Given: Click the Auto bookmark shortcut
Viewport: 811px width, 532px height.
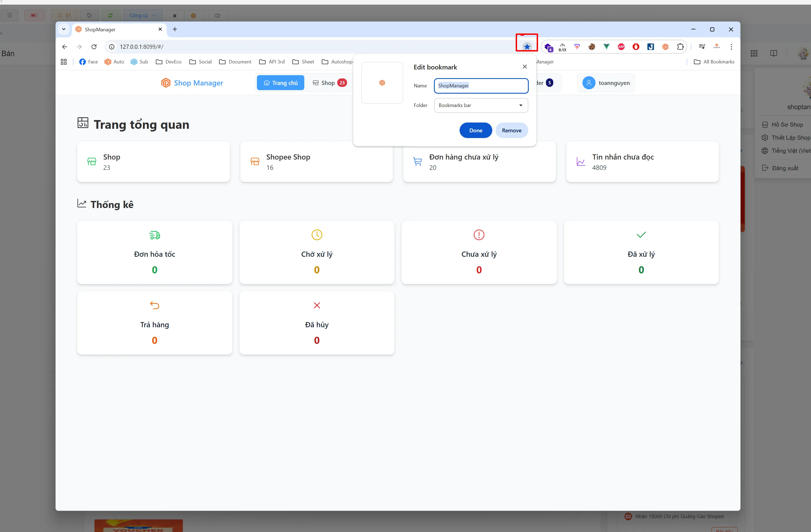Looking at the screenshot, I should click(x=114, y=62).
